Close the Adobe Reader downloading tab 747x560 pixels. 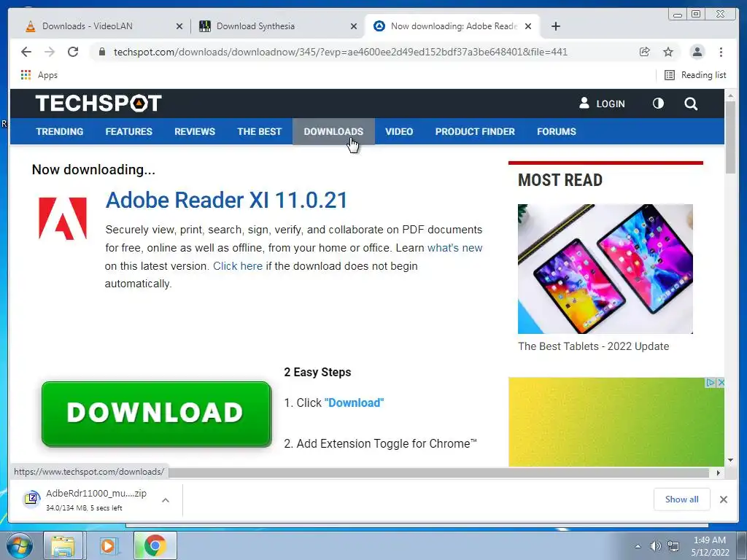(528, 26)
